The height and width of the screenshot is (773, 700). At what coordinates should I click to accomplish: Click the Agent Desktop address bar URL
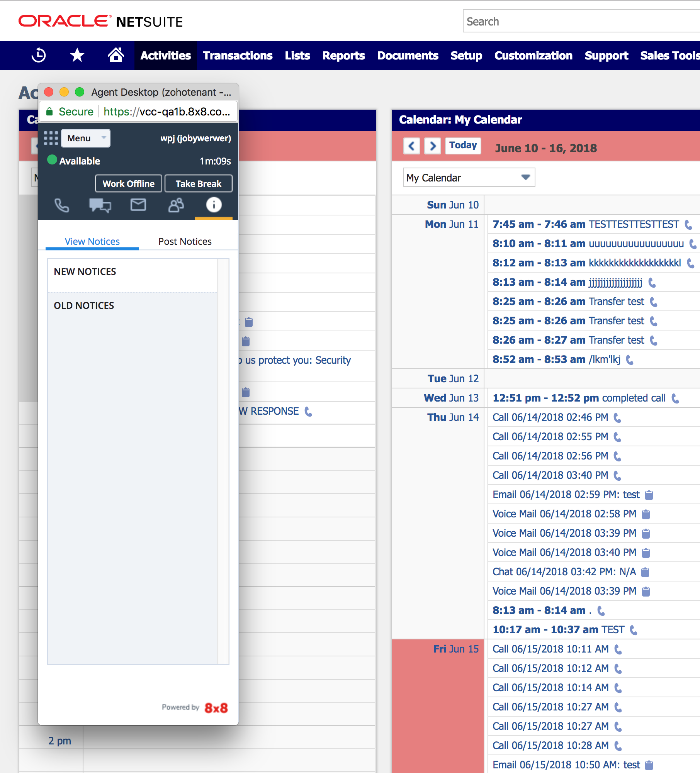pos(167,112)
